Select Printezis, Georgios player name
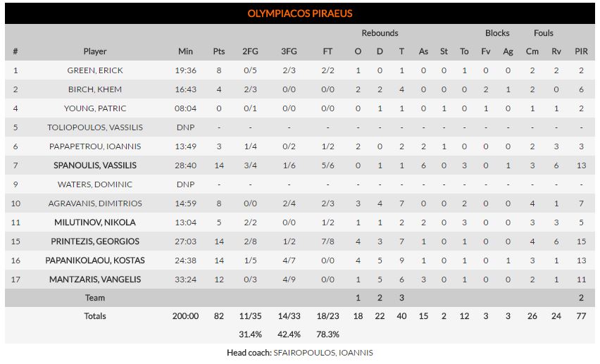 (95, 241)
